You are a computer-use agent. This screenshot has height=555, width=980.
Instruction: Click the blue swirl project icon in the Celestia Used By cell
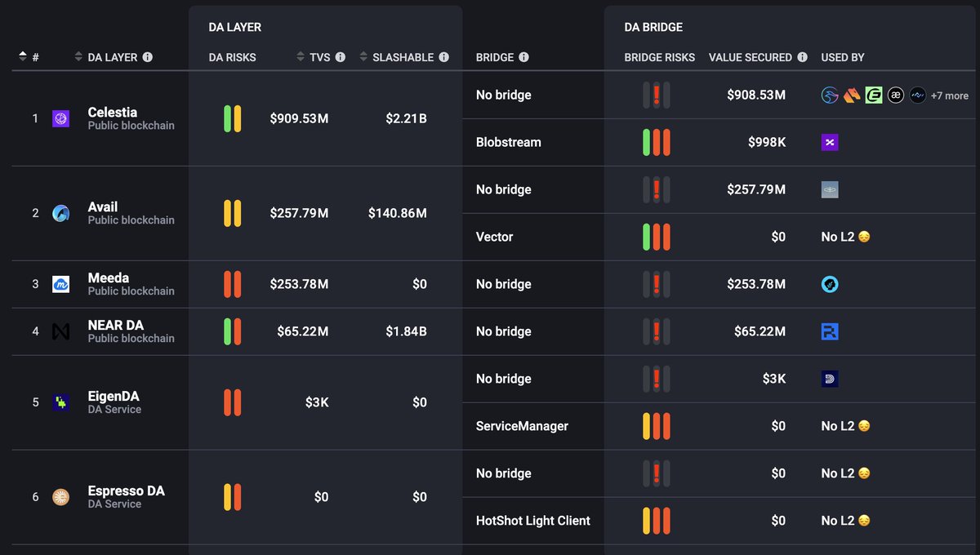coord(830,95)
